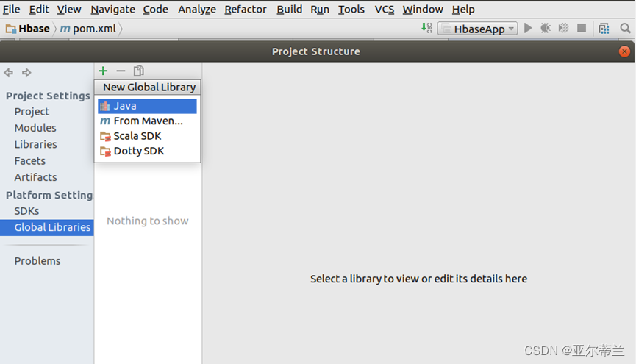Choose Java from New Global Library
This screenshot has width=636, height=364.
tap(147, 106)
